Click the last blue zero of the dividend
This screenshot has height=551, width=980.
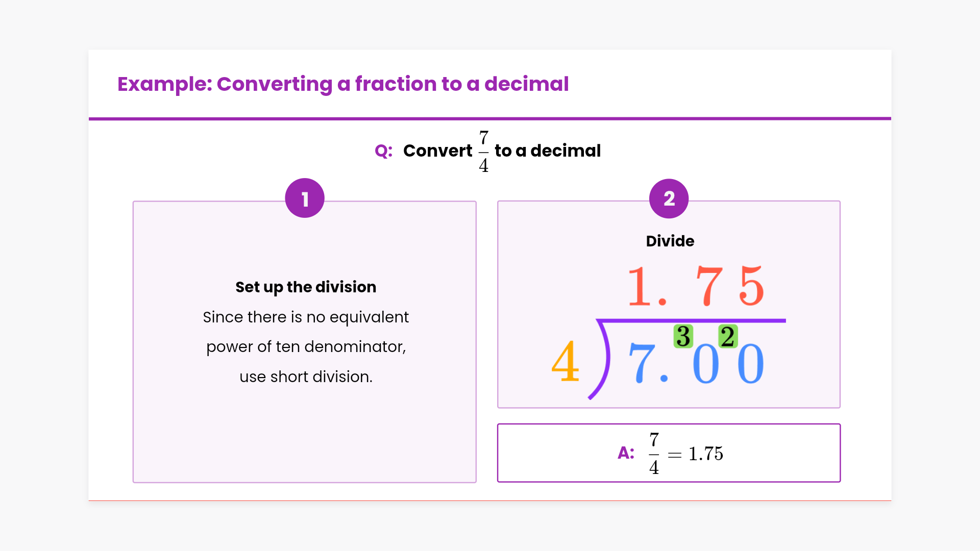(750, 364)
